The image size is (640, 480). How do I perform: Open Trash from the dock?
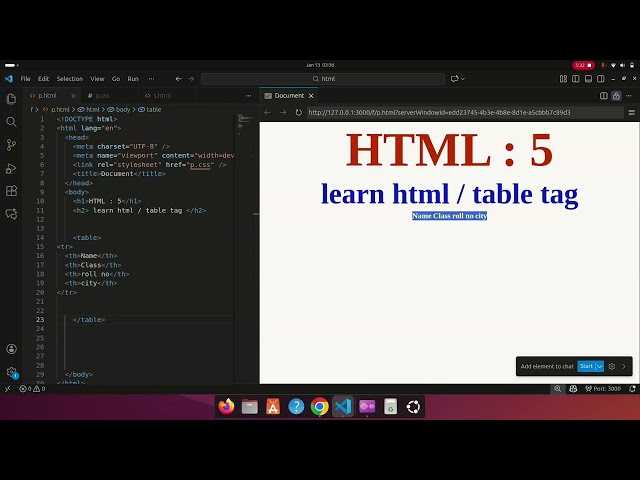(x=390, y=407)
